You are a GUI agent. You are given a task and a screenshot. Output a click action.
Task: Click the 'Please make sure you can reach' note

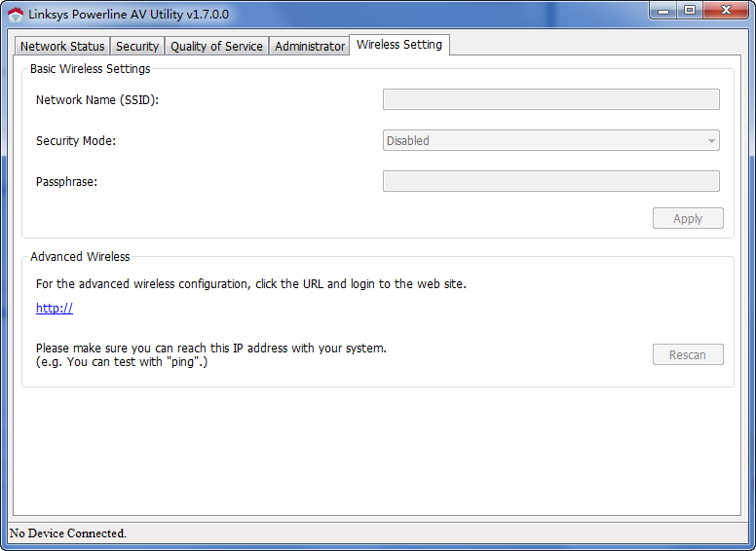click(x=211, y=355)
